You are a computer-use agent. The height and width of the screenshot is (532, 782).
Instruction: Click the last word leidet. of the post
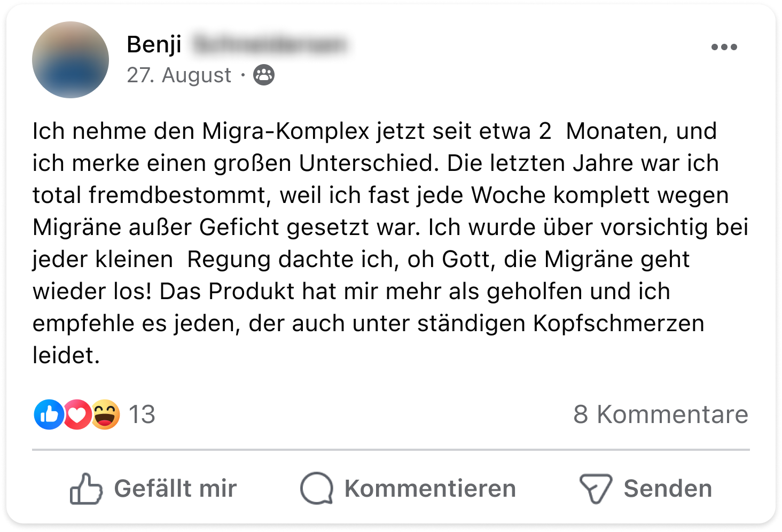66,356
